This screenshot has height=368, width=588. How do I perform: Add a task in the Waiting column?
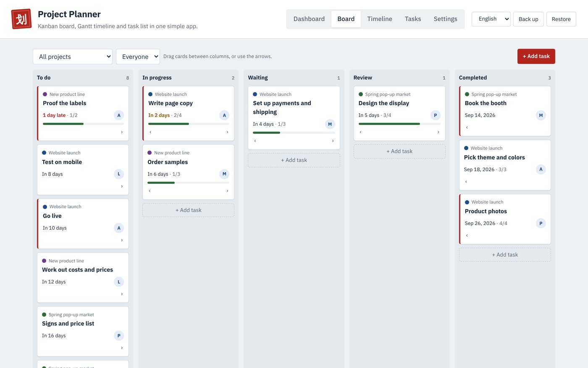[x=294, y=160]
